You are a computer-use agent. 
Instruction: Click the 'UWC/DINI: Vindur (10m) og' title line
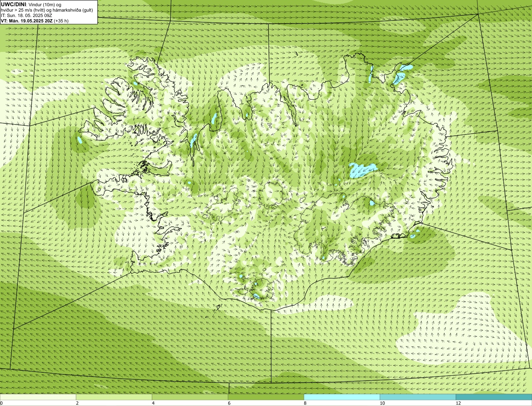31,4
